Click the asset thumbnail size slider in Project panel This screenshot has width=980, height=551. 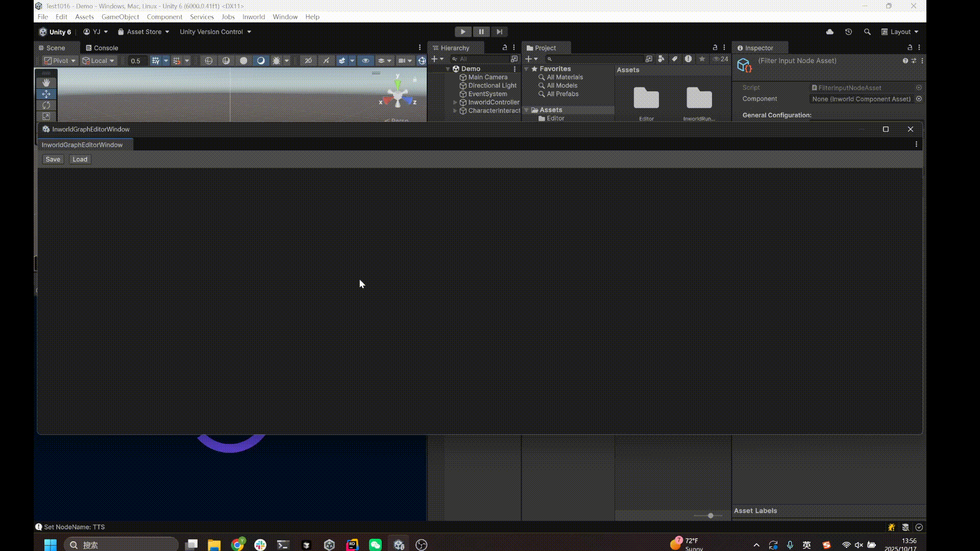(709, 515)
